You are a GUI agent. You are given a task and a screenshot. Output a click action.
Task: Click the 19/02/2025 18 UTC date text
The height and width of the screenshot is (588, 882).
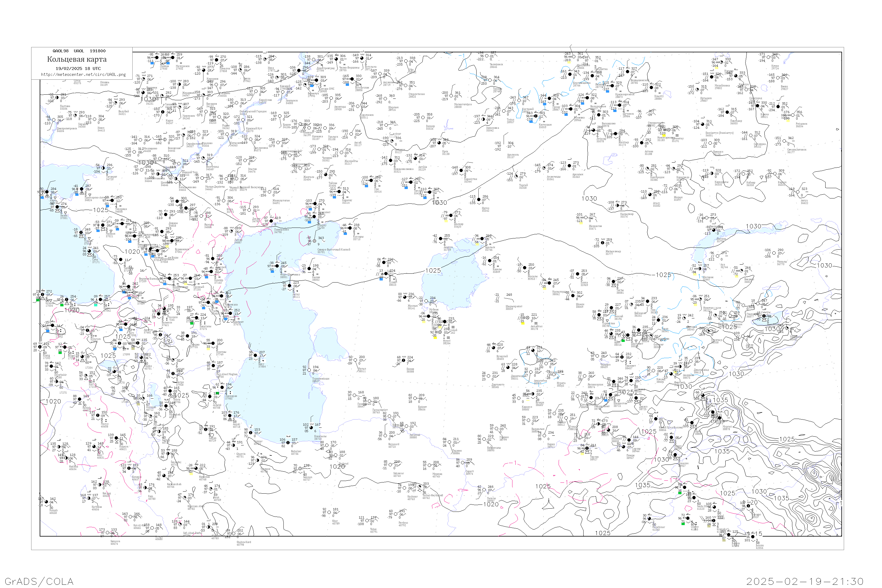[x=78, y=69]
